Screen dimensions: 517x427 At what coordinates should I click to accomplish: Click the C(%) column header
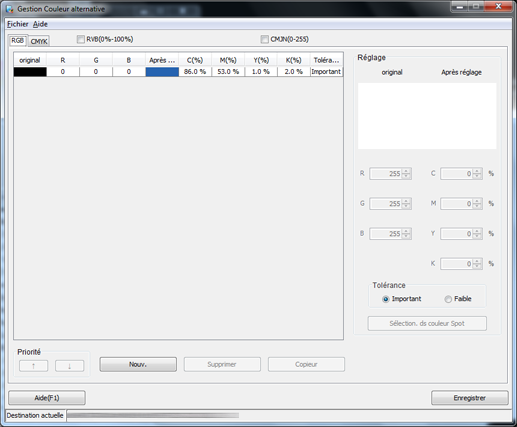tap(195, 60)
